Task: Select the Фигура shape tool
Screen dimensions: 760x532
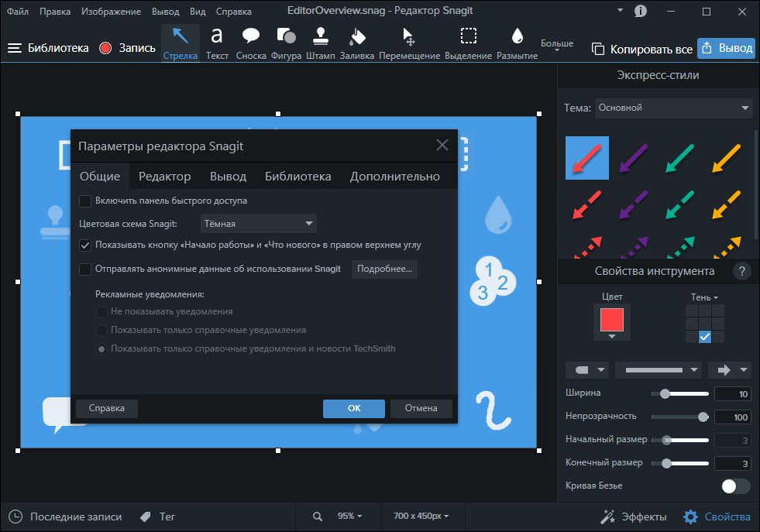Action: (x=286, y=43)
